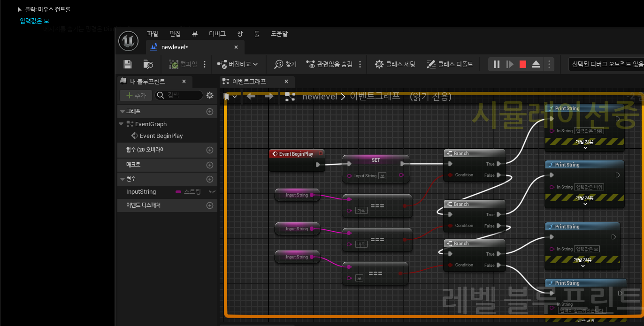Click the SET node header

(x=376, y=160)
